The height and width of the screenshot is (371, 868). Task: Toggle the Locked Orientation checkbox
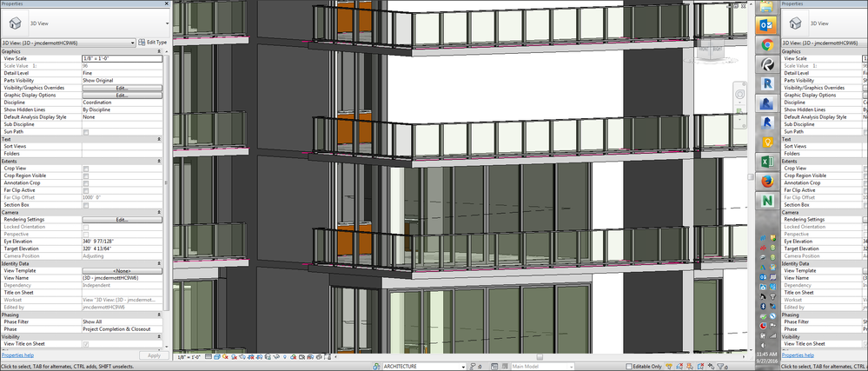(86, 227)
